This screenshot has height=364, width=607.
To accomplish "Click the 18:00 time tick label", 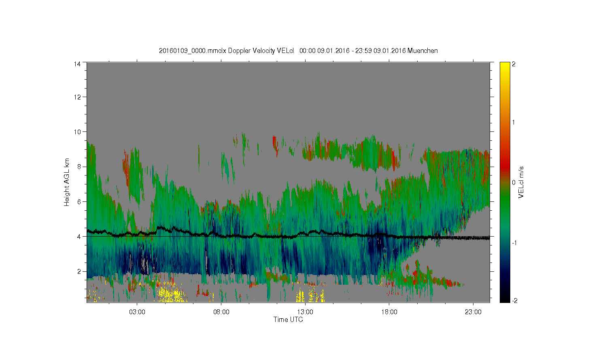I will coord(389,312).
